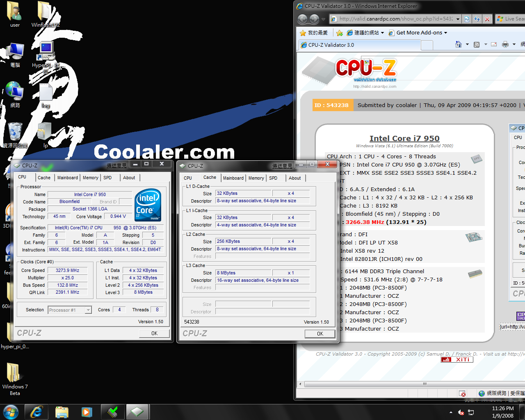The width and height of the screenshot is (525, 420).
Task: Expand the feeds icon dropdown arrow
Action: coord(486,44)
